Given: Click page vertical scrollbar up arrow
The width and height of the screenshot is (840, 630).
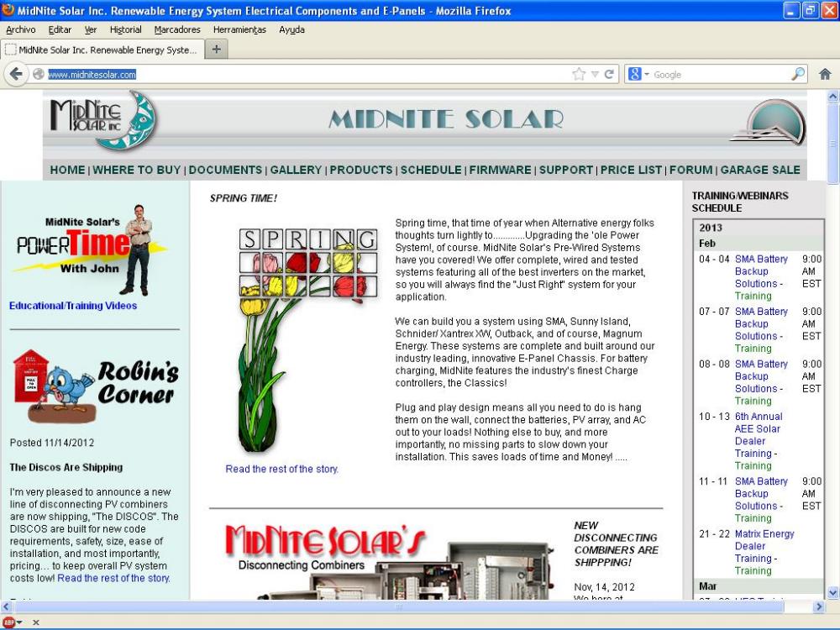Looking at the screenshot, I should click(833, 97).
